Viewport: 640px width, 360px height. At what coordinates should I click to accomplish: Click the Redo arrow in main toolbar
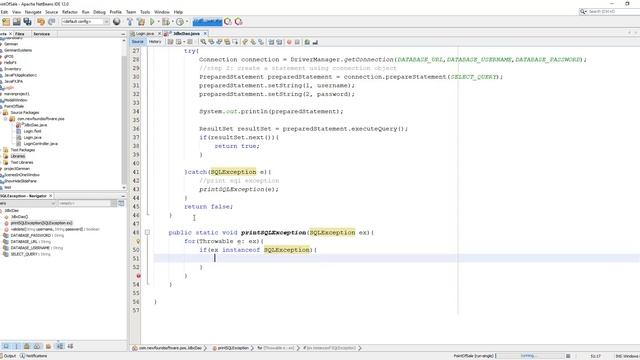click(x=51, y=22)
